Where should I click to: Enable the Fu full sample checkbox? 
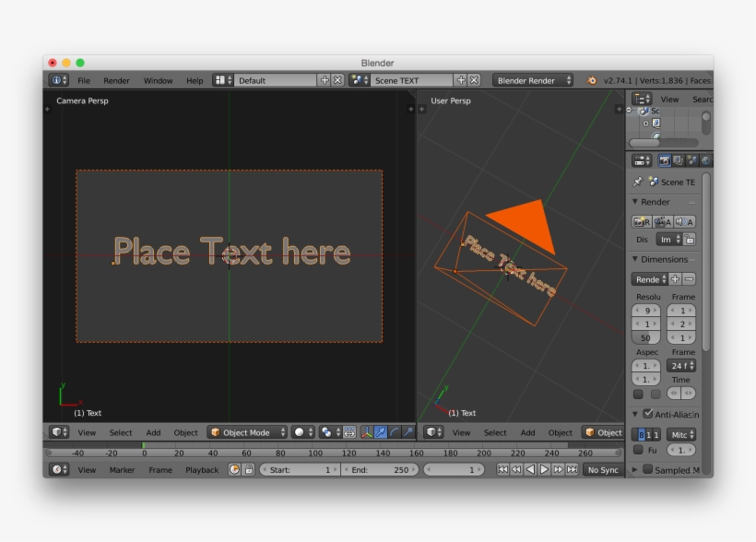(638, 450)
